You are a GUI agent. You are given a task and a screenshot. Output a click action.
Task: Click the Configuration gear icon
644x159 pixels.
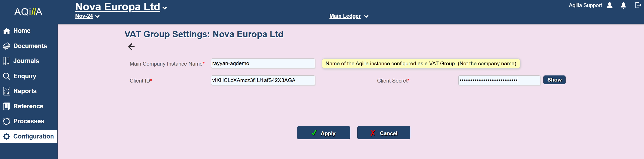pyautogui.click(x=7, y=136)
